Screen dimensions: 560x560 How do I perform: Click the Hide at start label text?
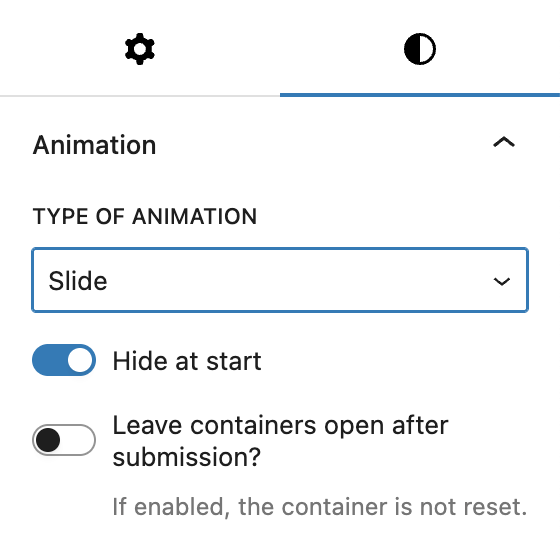point(187,361)
